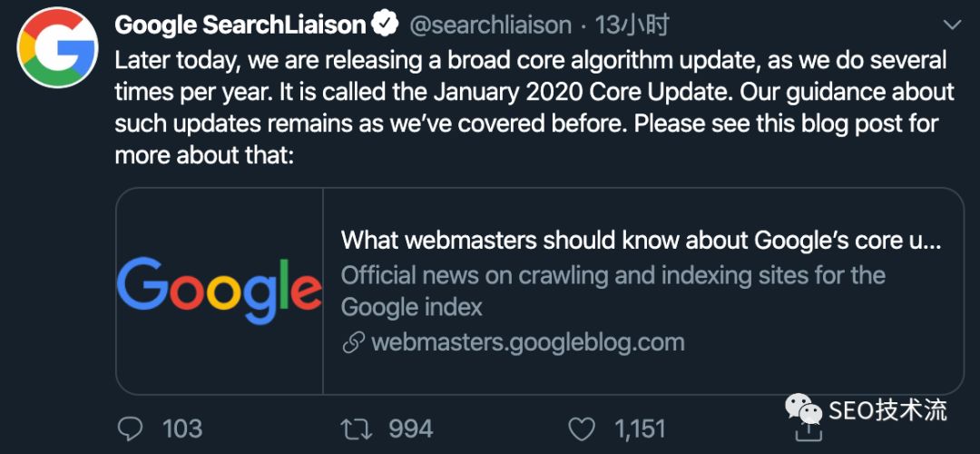Screen dimensions: 980x454
Task: Click the WeChat logo watermark
Action: (x=804, y=410)
